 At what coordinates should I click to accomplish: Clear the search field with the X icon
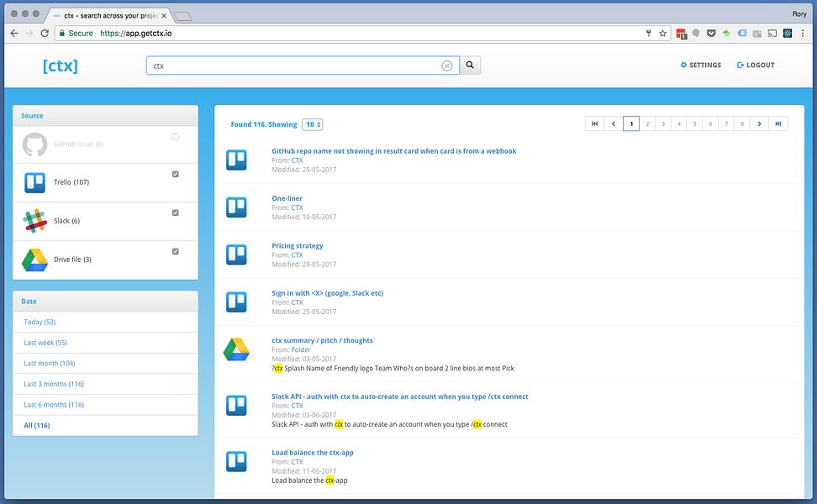(446, 66)
